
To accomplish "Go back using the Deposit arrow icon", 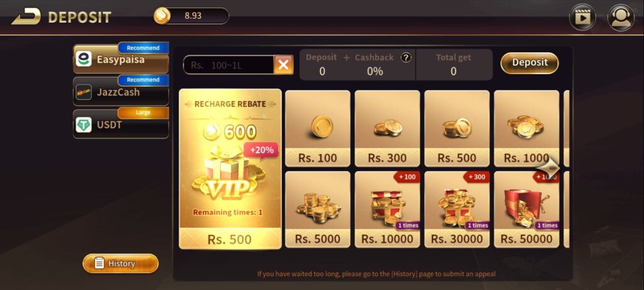I will click(26, 17).
